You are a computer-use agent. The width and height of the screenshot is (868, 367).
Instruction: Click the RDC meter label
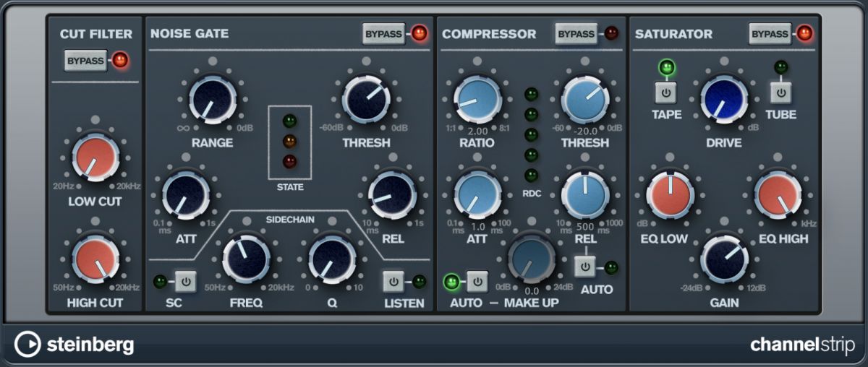pyautogui.click(x=532, y=194)
